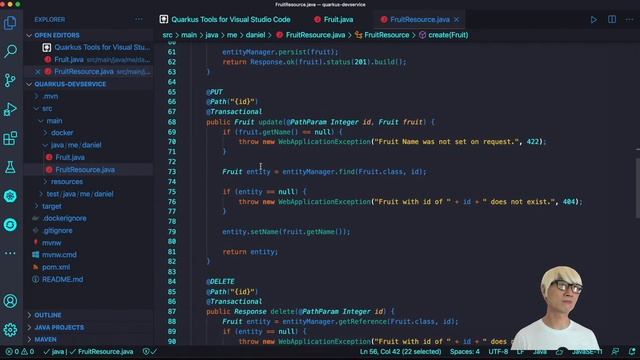Click the daniel breadcrumb
Screen dimensions: 640x360
click(x=256, y=35)
